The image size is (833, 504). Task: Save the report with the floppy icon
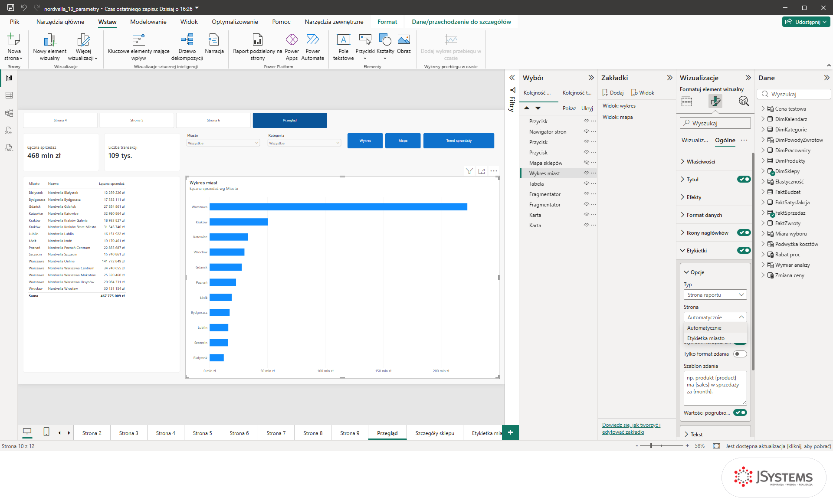point(11,8)
